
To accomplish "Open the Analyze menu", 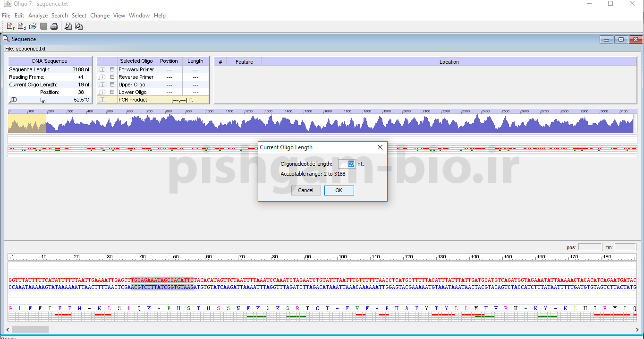I will pos(38,16).
